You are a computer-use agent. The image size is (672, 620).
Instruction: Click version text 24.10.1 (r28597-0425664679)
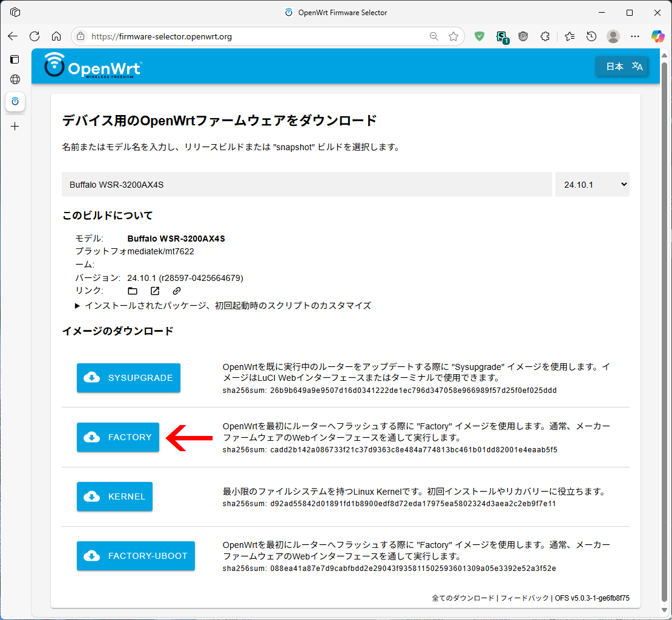[185, 278]
